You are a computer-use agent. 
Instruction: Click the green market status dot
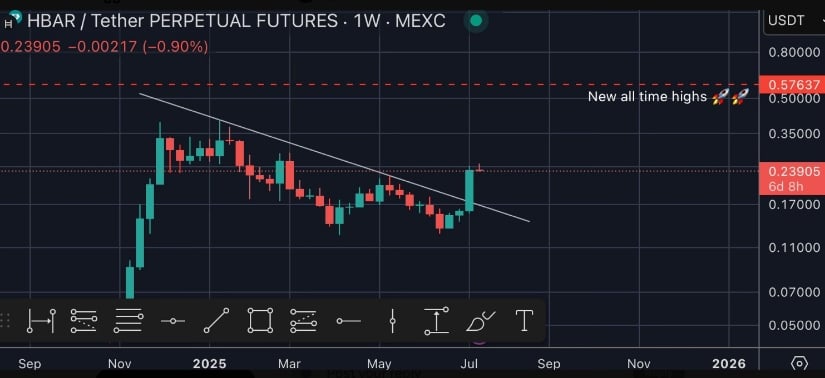[x=476, y=21]
